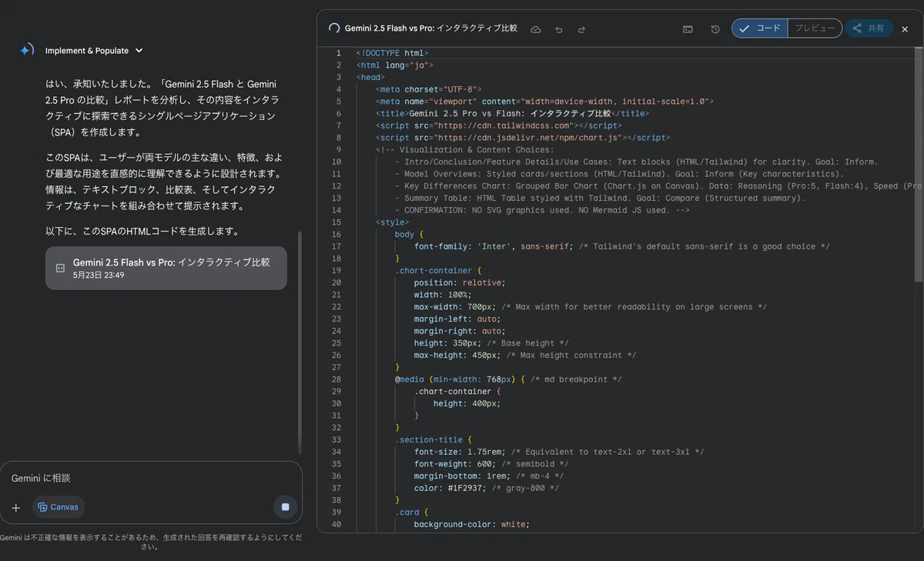Click the chat panel scrollbar
This screenshot has width=924, height=561.
pos(300,342)
